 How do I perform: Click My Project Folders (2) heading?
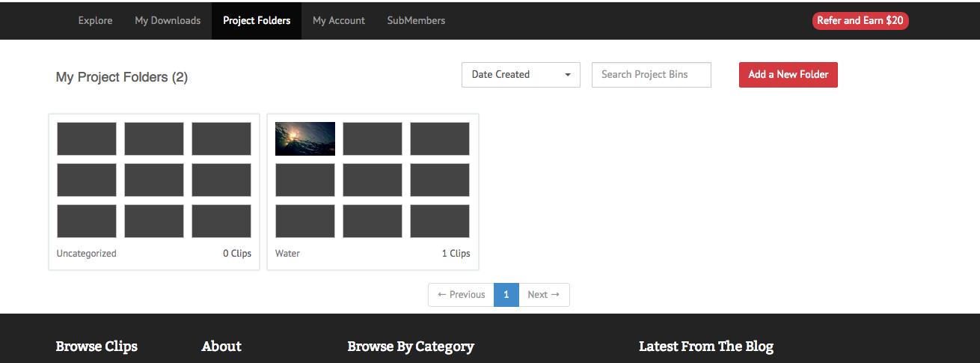[122, 77]
